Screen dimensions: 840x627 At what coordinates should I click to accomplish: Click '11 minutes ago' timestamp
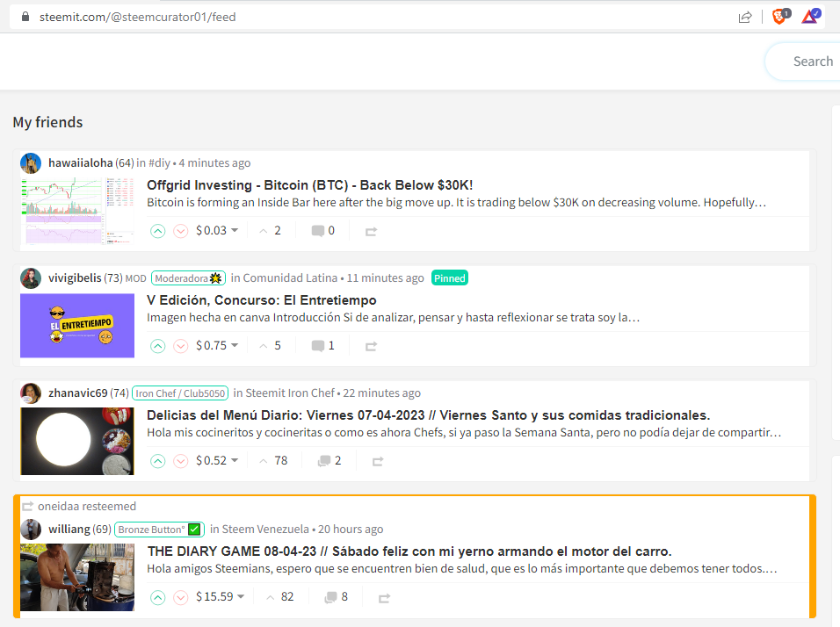[385, 277]
